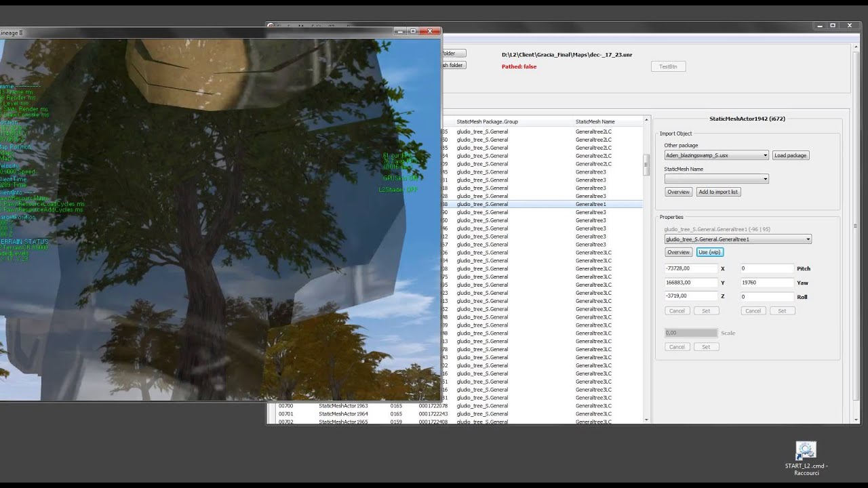
Task: Focus the Pitch value field
Action: tap(767, 268)
